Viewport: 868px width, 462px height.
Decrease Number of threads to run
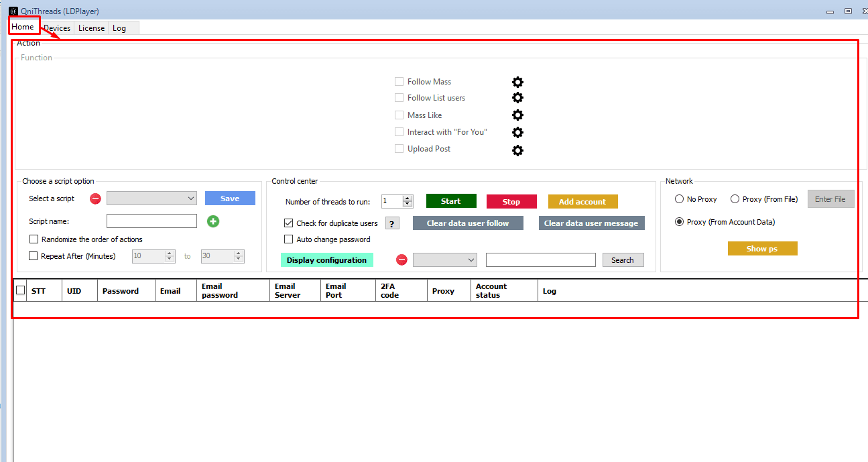coord(408,204)
